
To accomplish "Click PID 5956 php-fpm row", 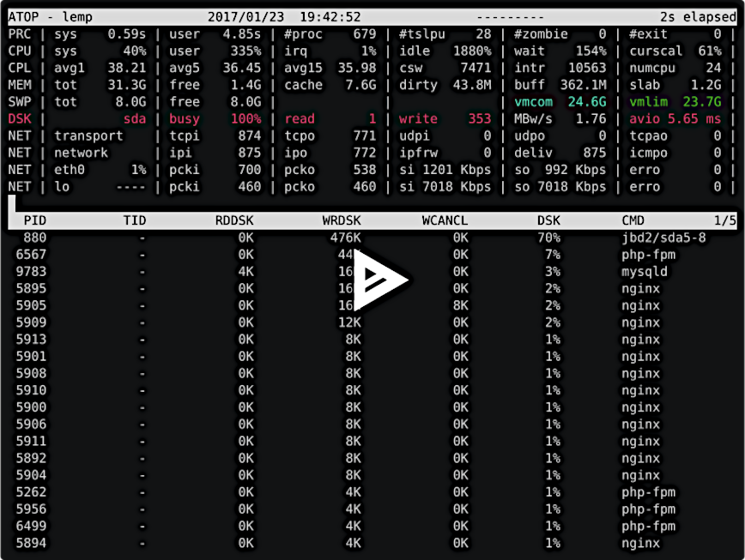I will 372,509.
